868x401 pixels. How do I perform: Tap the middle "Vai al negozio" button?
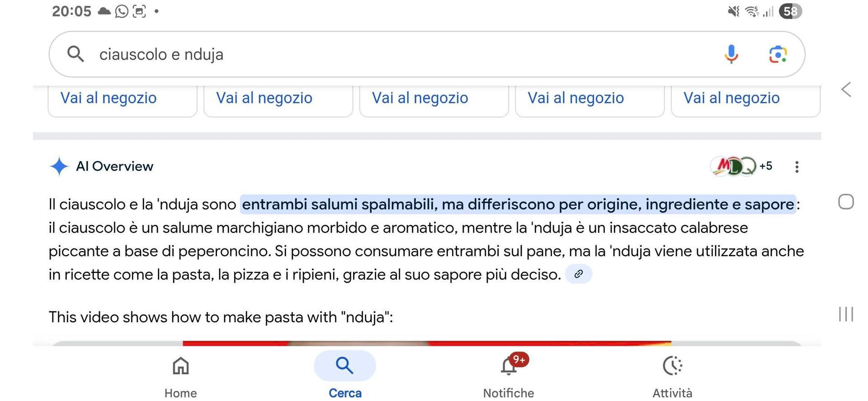point(420,98)
